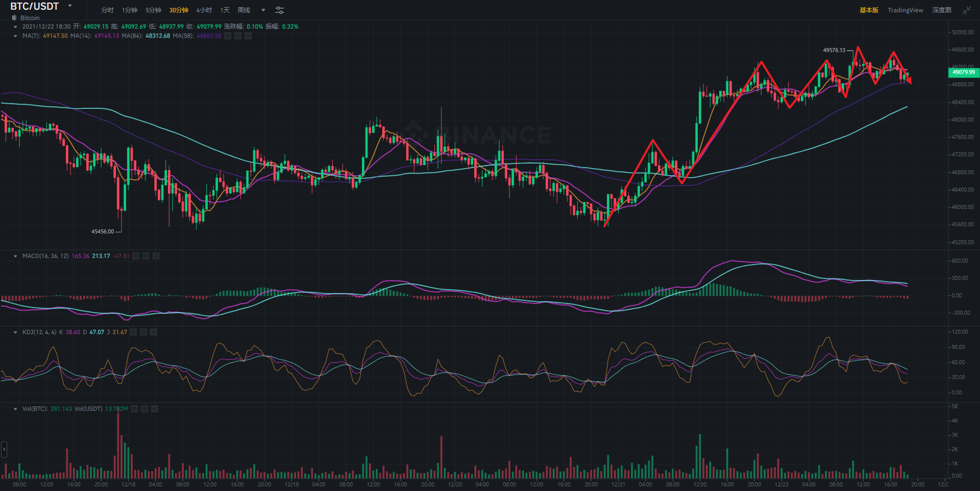Open the BTC/USDT pair dropdown arrow
The width and height of the screenshot is (980, 491).
[x=70, y=6]
